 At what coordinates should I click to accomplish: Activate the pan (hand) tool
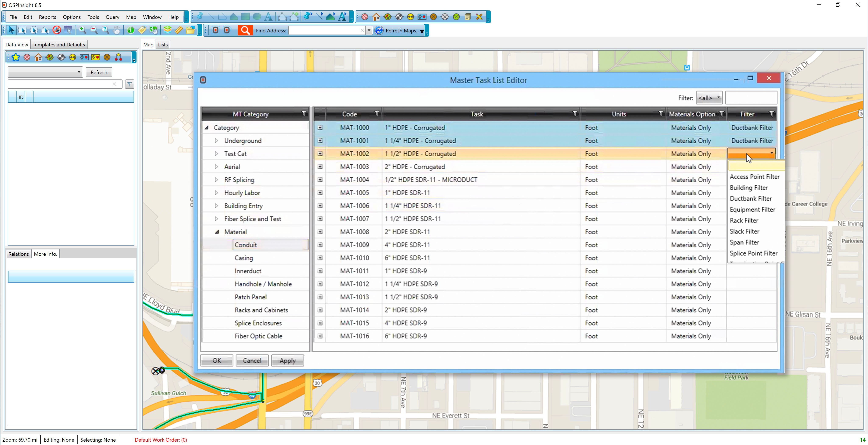117,30
